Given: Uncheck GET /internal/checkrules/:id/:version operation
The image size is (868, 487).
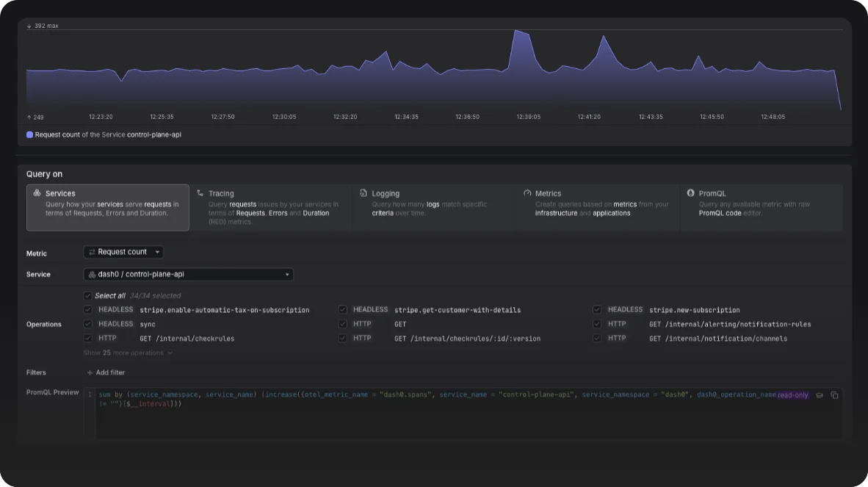Looking at the screenshot, I should click(343, 338).
